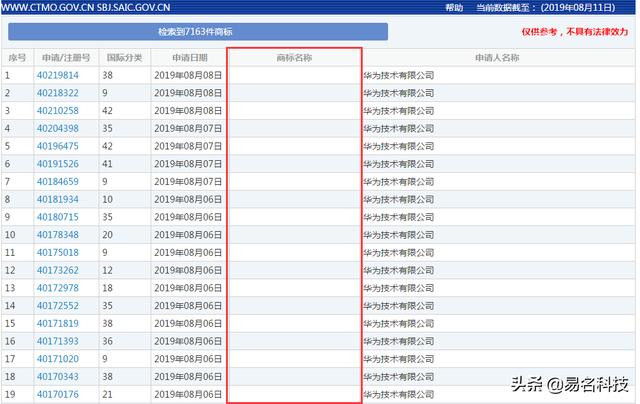
Task: Open registration number 40172978
Action: [x=58, y=288]
